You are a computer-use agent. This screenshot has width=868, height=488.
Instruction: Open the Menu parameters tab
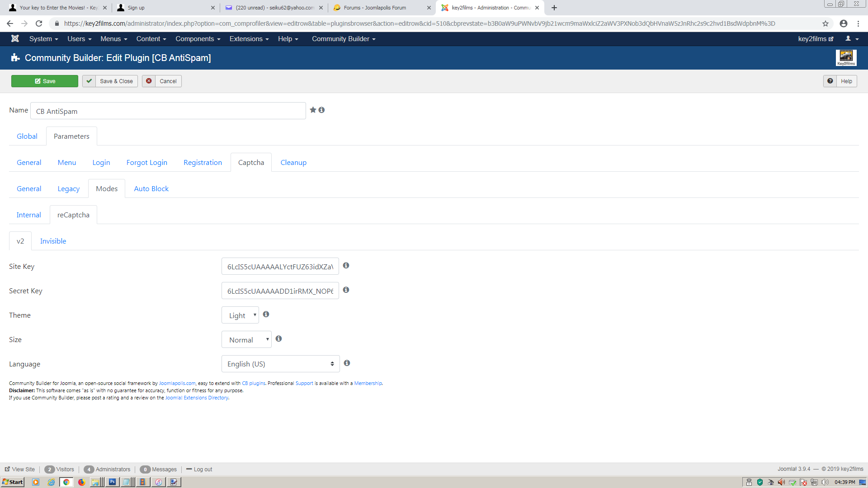(x=66, y=162)
